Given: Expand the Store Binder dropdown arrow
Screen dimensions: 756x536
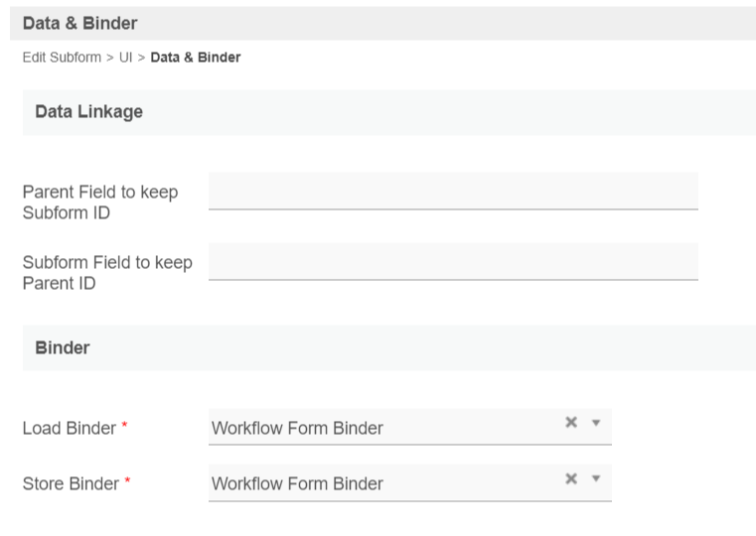Looking at the screenshot, I should [596, 478].
